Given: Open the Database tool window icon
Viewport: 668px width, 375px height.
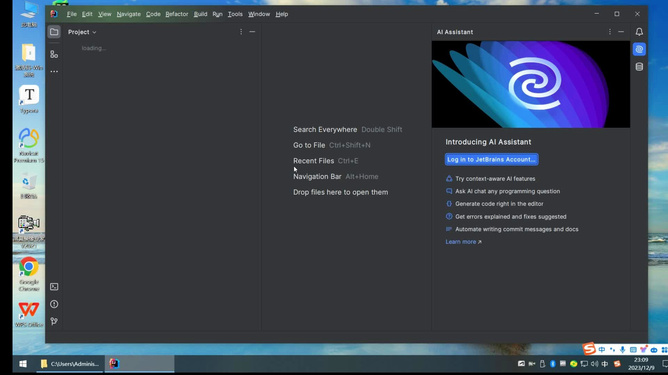Looking at the screenshot, I should [639, 67].
